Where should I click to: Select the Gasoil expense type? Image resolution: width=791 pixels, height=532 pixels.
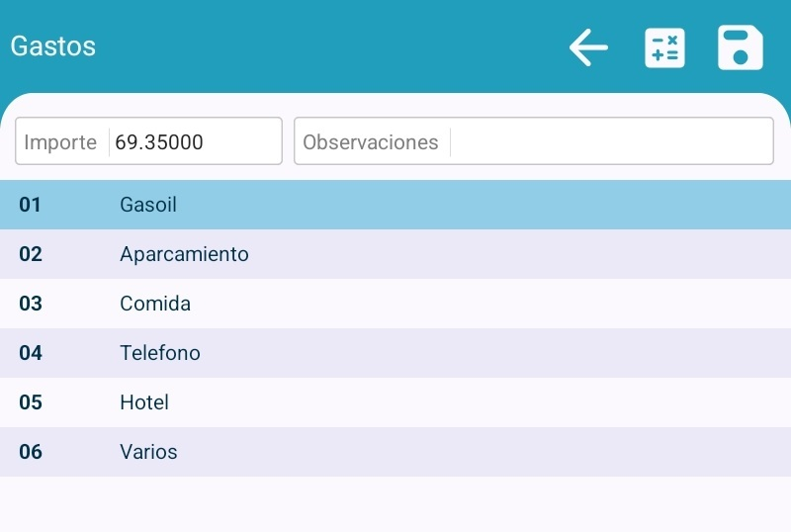(x=148, y=205)
